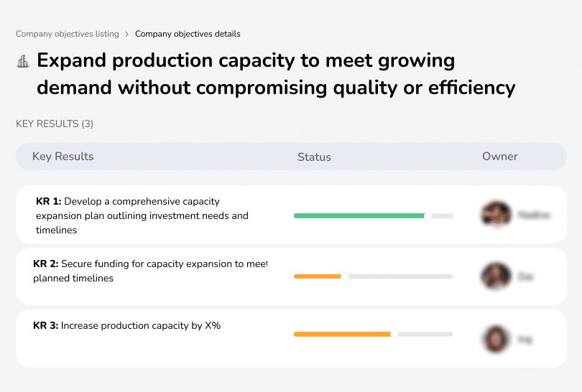Open the KR 3 owner avatar
Screen dimensions: 582x392
tap(496, 339)
